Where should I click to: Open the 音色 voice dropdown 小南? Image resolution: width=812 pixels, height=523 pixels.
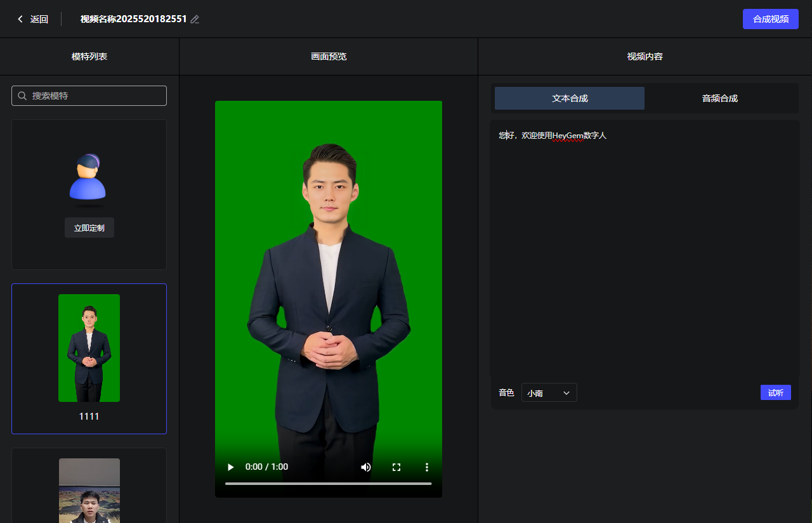549,392
